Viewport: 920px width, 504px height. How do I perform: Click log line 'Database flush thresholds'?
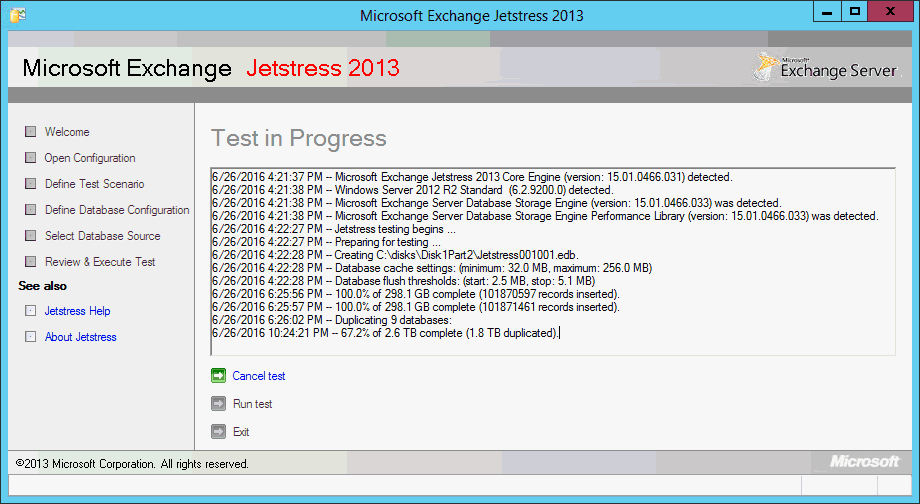[x=404, y=281]
